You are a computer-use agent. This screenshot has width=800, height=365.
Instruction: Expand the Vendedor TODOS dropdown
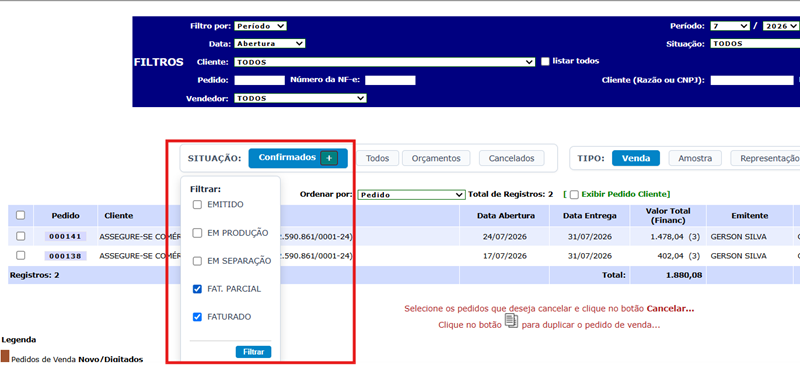point(300,98)
